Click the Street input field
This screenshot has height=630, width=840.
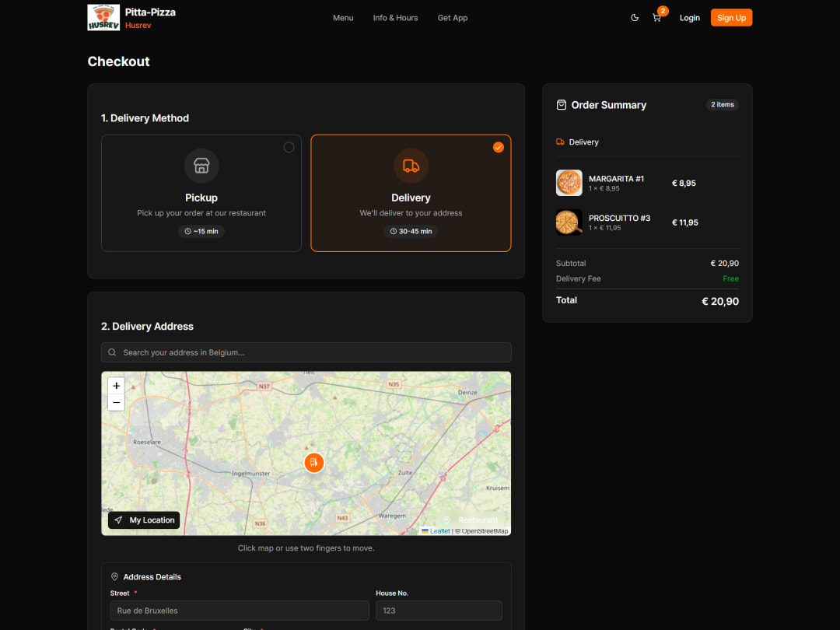point(240,611)
